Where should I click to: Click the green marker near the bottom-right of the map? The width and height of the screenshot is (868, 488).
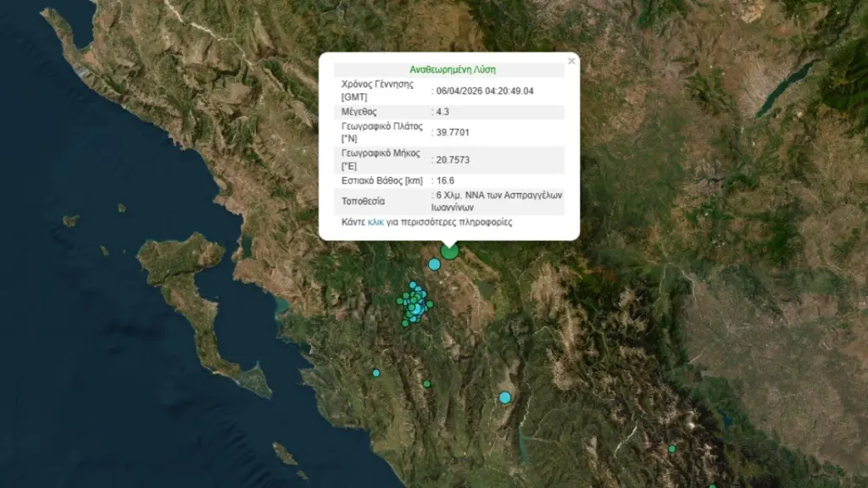671,449
